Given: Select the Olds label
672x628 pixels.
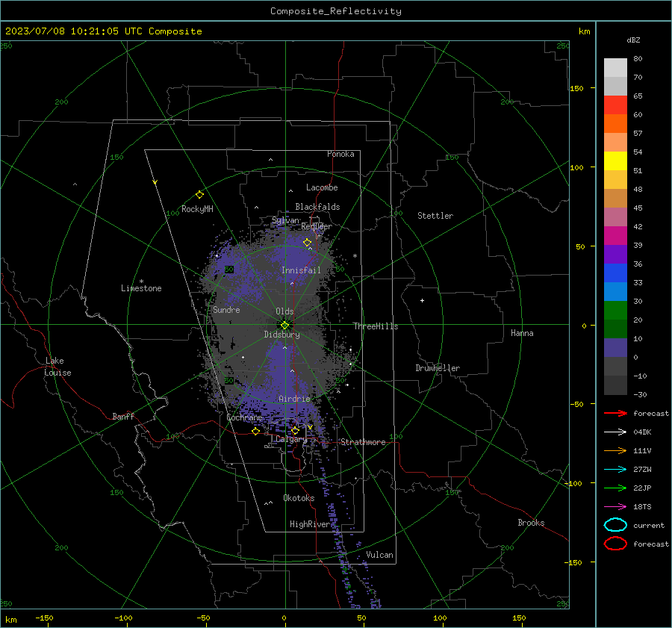Looking at the screenshot, I should click(284, 311).
